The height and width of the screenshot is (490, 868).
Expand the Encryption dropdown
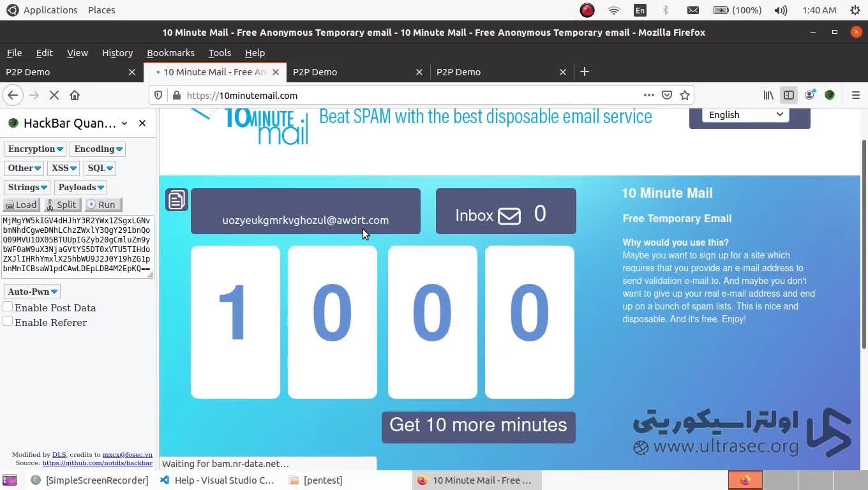pos(35,149)
